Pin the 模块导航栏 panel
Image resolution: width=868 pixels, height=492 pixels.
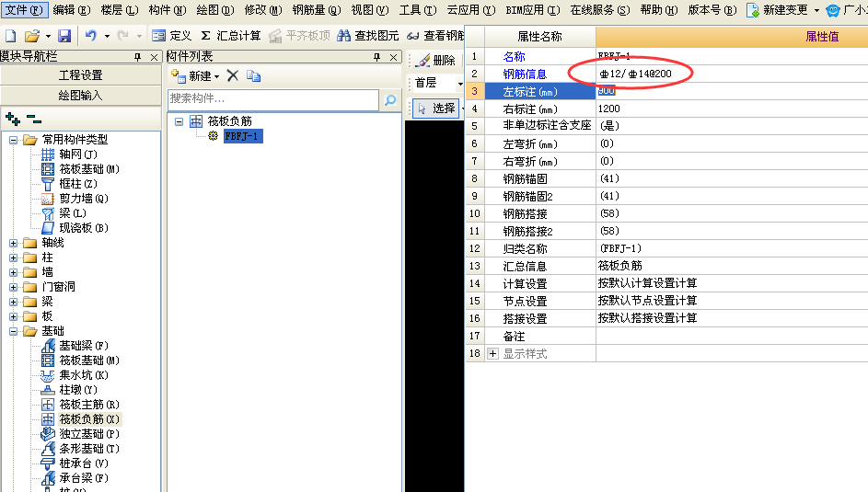(137, 57)
